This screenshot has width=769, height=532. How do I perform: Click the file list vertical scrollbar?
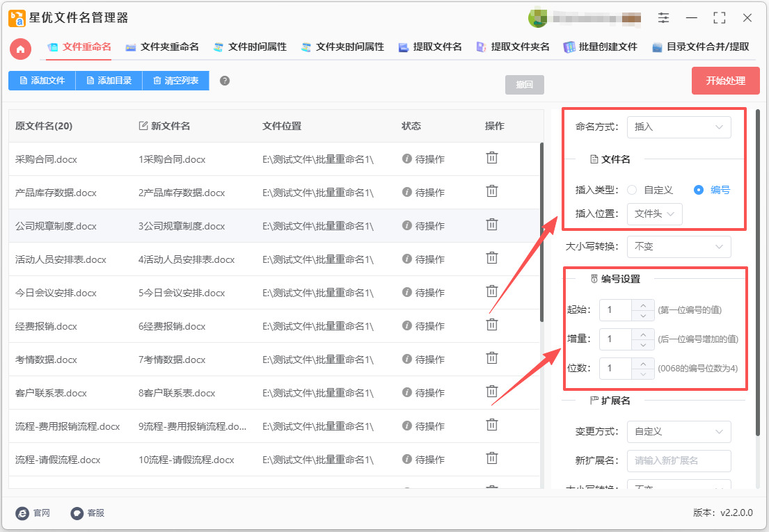pyautogui.click(x=541, y=232)
